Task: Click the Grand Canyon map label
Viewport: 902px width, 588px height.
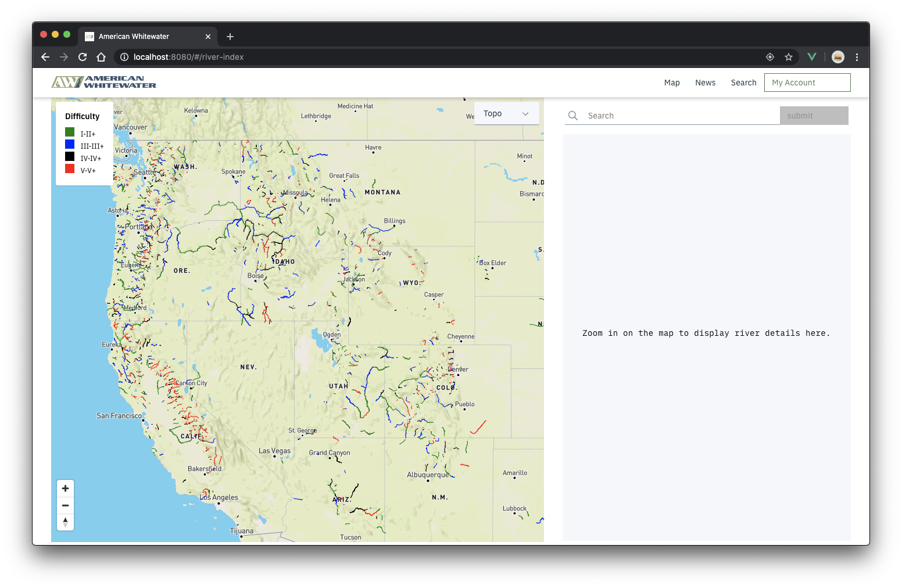Action: point(330,453)
